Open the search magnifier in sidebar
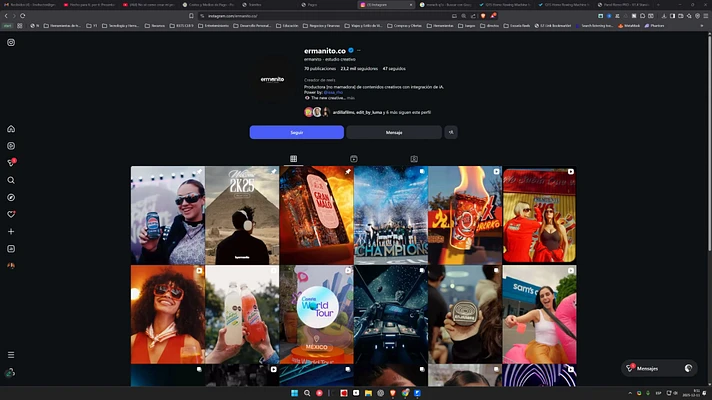This screenshot has height=400, width=712. 11,180
